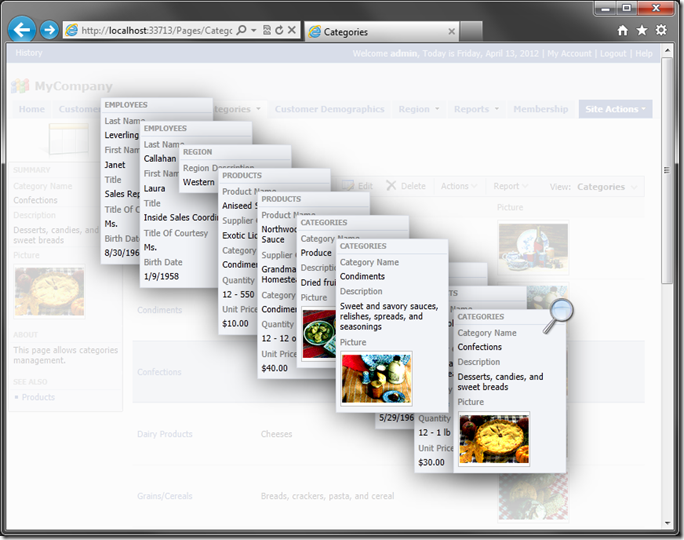Go back with the browser Back arrow
684x540 pixels.
point(21,30)
